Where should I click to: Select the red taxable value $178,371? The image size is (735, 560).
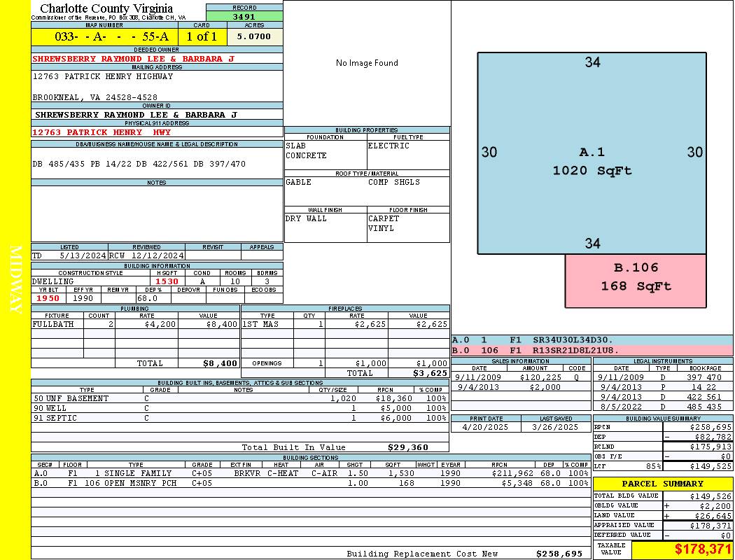click(702, 549)
